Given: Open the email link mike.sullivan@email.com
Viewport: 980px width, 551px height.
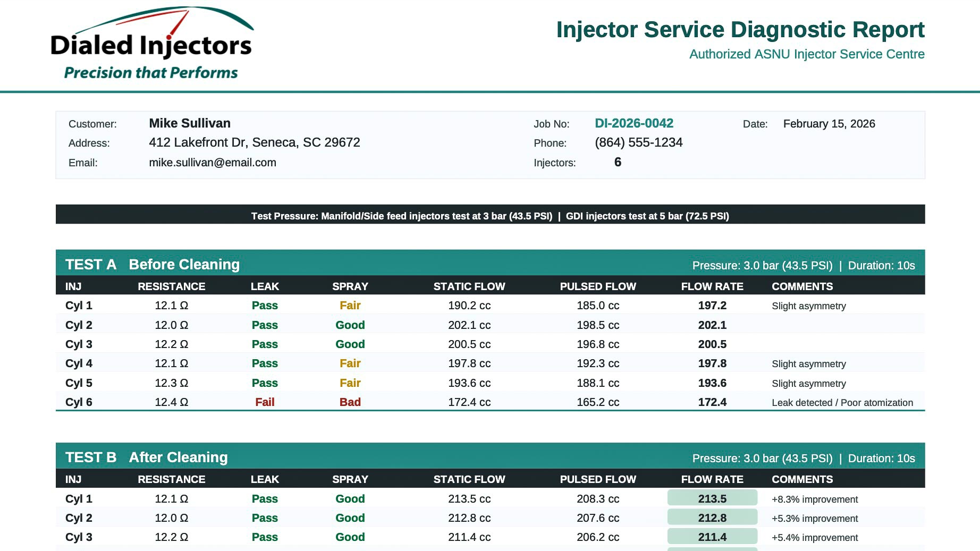Looking at the screenshot, I should tap(212, 162).
